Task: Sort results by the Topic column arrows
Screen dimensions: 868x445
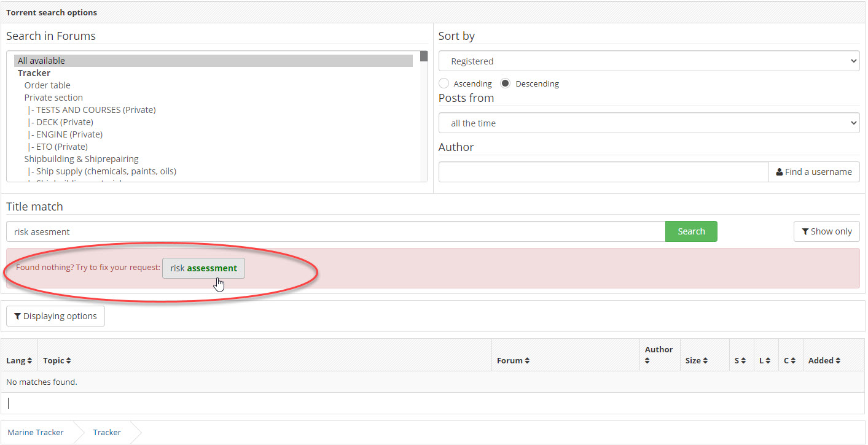Action: (68, 361)
